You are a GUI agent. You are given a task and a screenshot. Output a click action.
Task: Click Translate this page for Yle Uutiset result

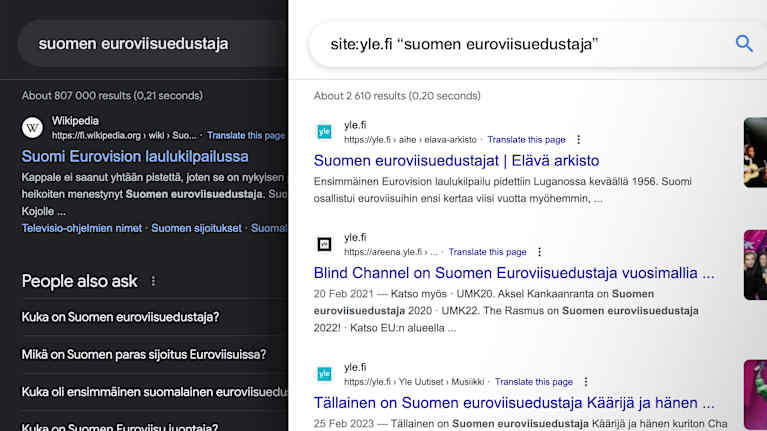(x=534, y=382)
